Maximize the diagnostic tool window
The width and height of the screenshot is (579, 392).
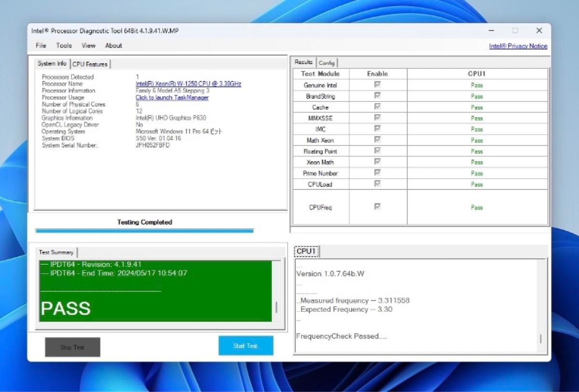tap(515, 31)
